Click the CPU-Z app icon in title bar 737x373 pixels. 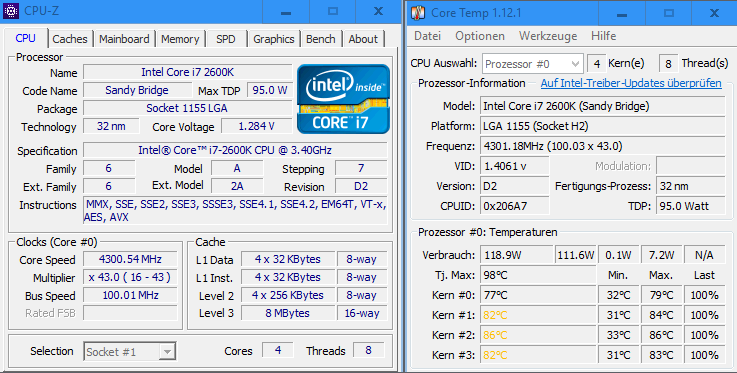pyautogui.click(x=11, y=11)
